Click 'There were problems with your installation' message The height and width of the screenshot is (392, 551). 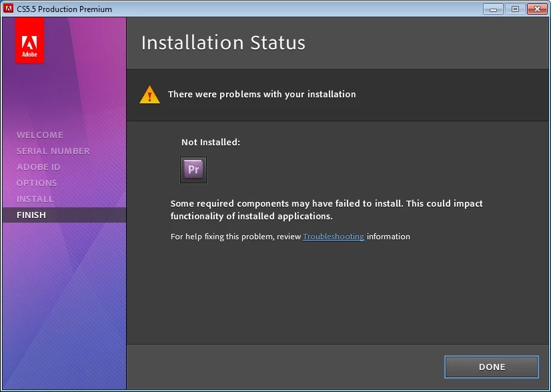coord(261,94)
